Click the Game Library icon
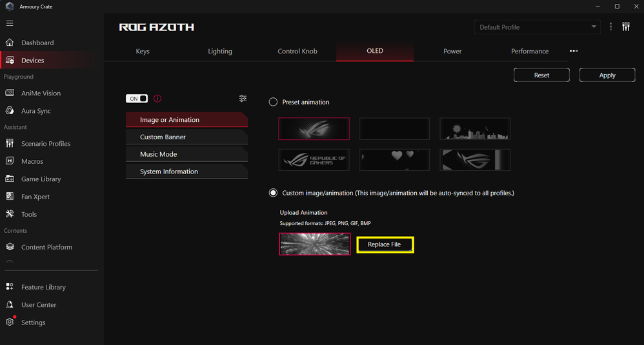Image resolution: width=644 pixels, height=345 pixels. coord(10,179)
